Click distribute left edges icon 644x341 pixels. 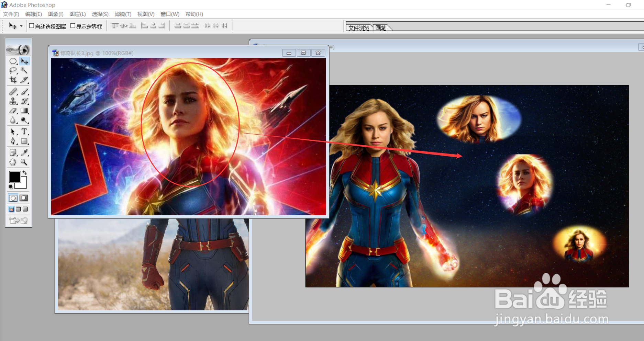(207, 26)
